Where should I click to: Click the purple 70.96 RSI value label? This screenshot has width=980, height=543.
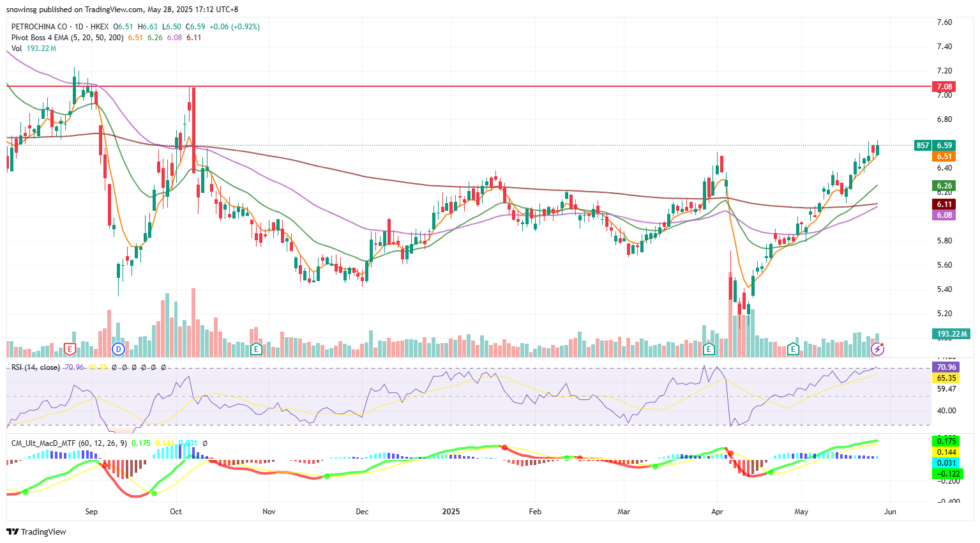pos(946,367)
